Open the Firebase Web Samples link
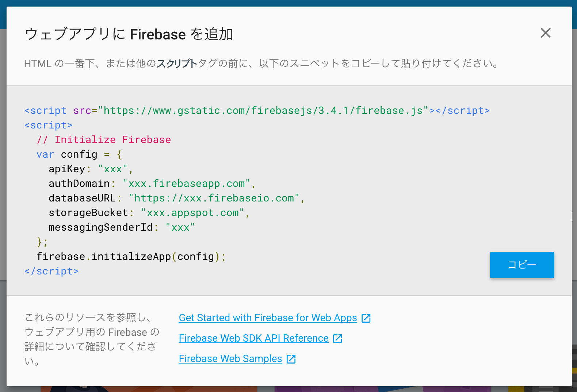 [x=230, y=359]
